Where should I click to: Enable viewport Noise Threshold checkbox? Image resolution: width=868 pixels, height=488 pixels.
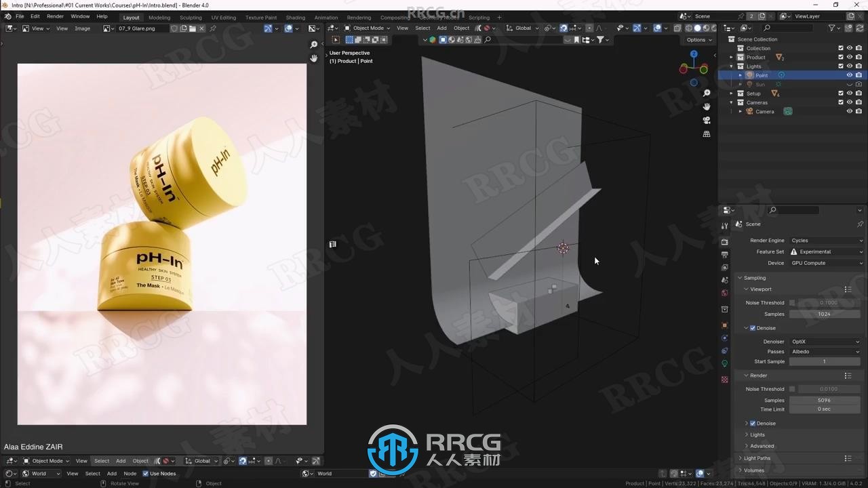pyautogui.click(x=792, y=303)
